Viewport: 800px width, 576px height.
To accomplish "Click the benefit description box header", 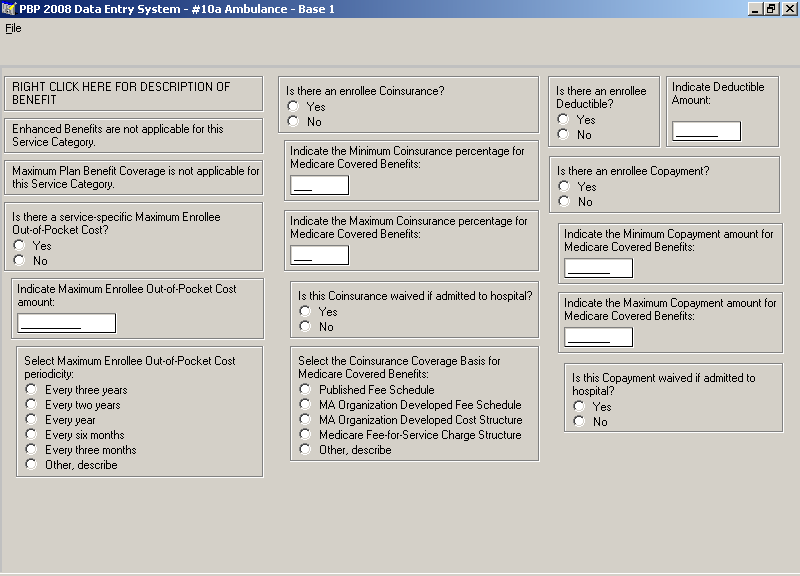I will click(134, 93).
